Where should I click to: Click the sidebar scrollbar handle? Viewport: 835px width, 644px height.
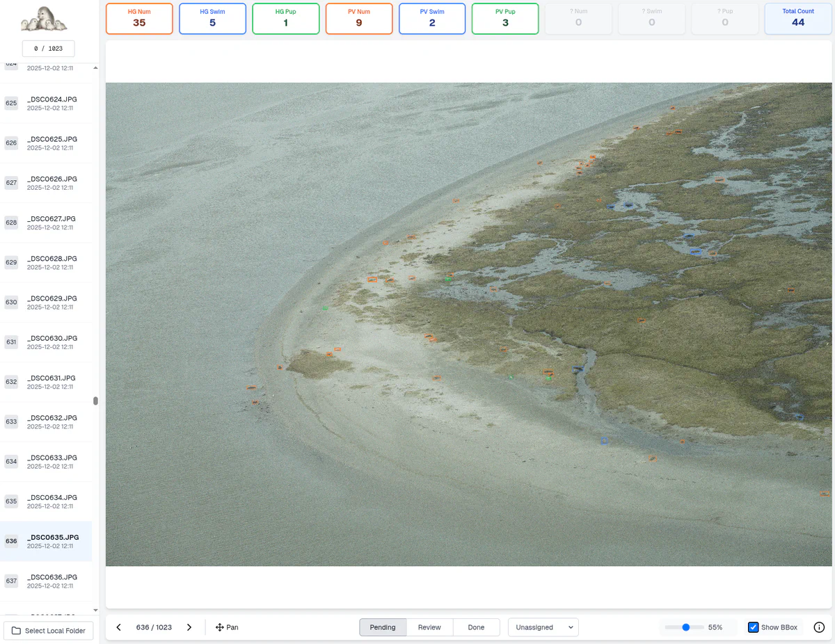pyautogui.click(x=95, y=401)
